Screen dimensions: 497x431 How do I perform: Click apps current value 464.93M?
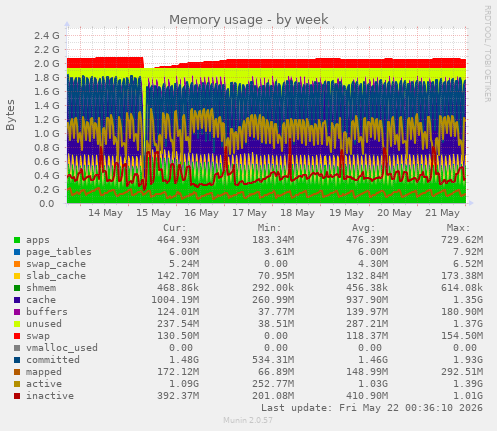coord(178,240)
